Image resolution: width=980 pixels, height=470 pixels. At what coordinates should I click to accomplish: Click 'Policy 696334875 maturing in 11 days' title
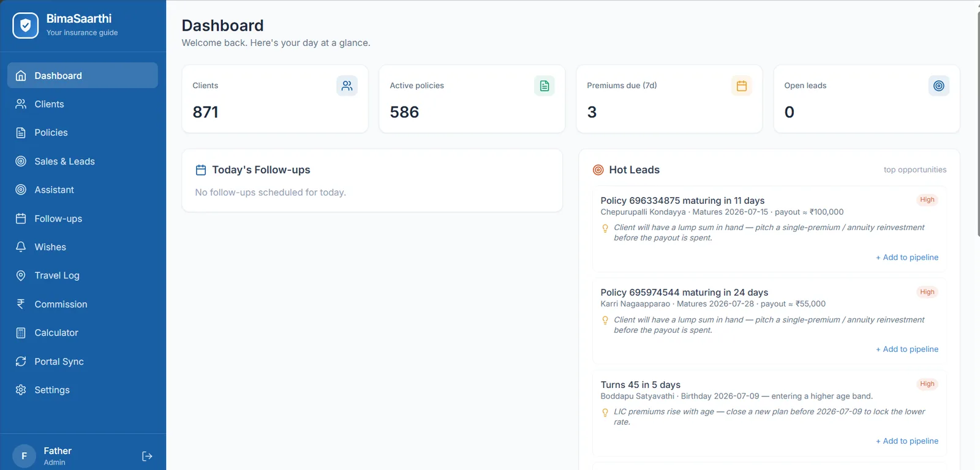click(682, 201)
